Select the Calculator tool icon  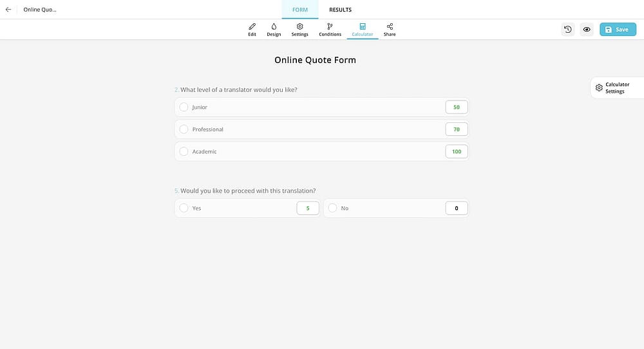(x=363, y=30)
